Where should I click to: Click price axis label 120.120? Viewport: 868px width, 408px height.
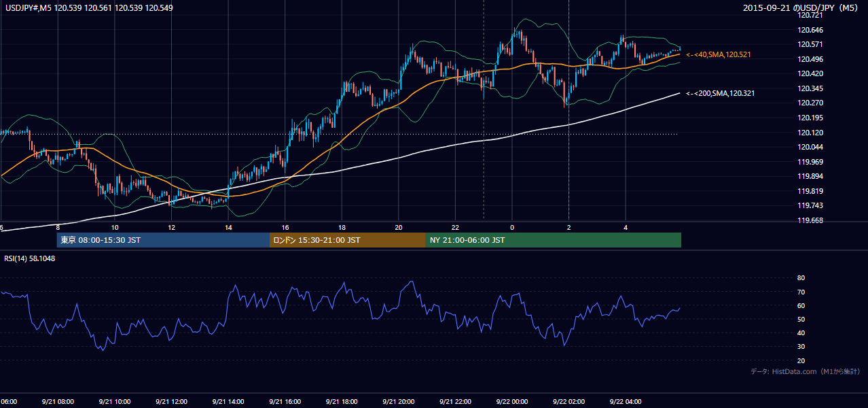tap(811, 133)
